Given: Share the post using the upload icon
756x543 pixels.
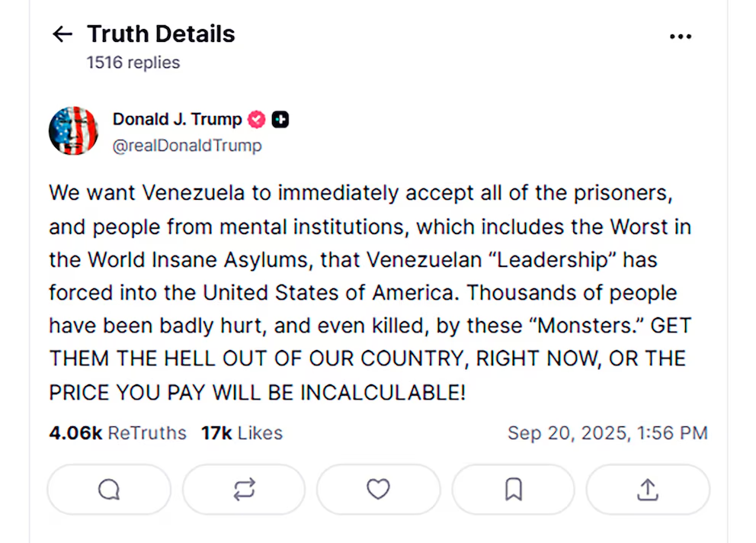Looking at the screenshot, I should coord(647,489).
